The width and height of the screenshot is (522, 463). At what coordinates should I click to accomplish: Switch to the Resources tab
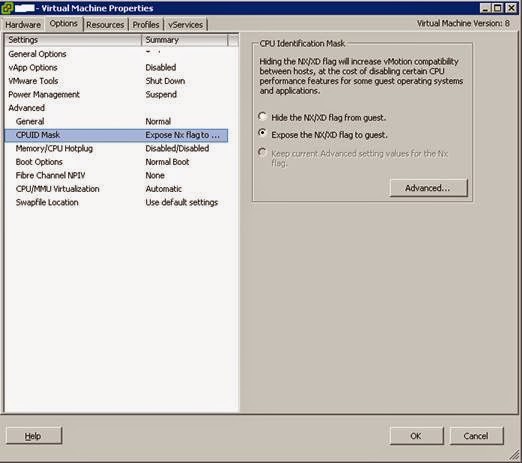point(105,25)
